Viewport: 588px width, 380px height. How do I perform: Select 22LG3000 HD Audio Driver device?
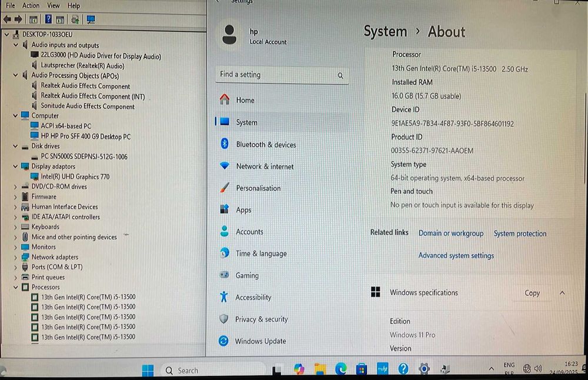click(x=101, y=55)
